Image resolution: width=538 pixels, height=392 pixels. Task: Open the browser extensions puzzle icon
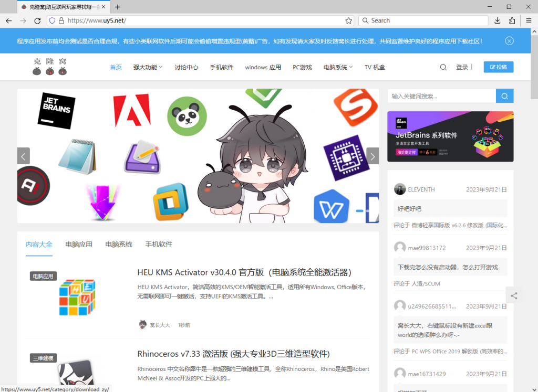click(512, 20)
